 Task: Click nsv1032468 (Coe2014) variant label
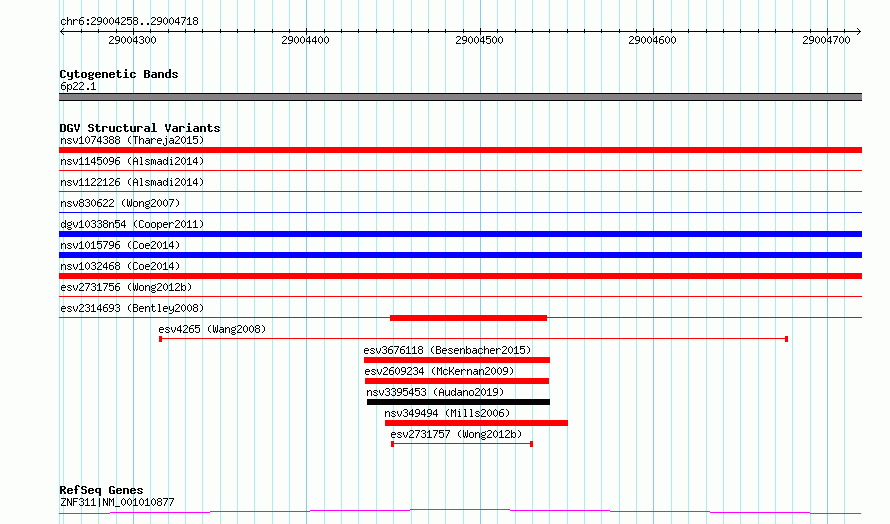[x=120, y=266]
